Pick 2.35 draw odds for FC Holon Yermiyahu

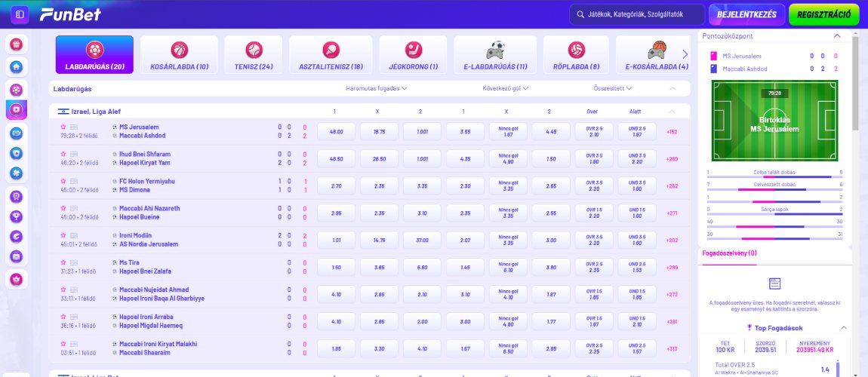(379, 186)
